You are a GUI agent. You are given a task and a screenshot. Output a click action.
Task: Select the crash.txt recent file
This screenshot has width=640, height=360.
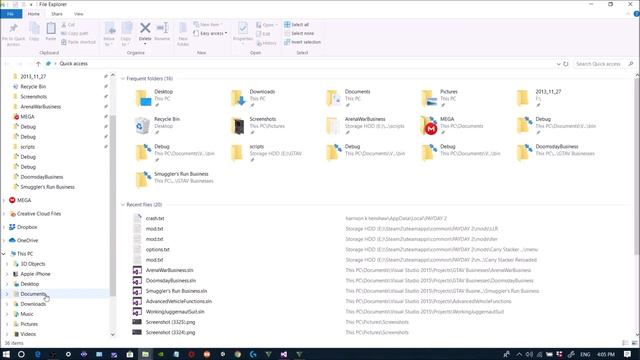(x=155, y=218)
